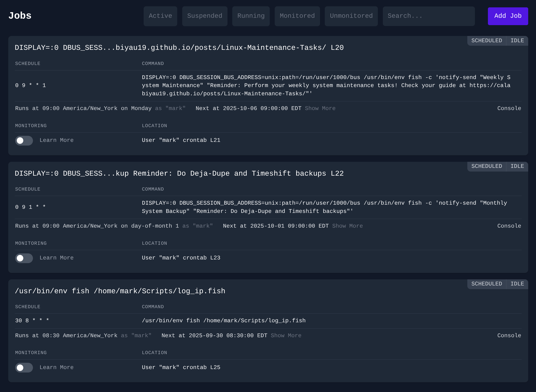Enable monitoring for the Monthly Backup job
The height and width of the screenshot is (392, 536).
(24, 258)
